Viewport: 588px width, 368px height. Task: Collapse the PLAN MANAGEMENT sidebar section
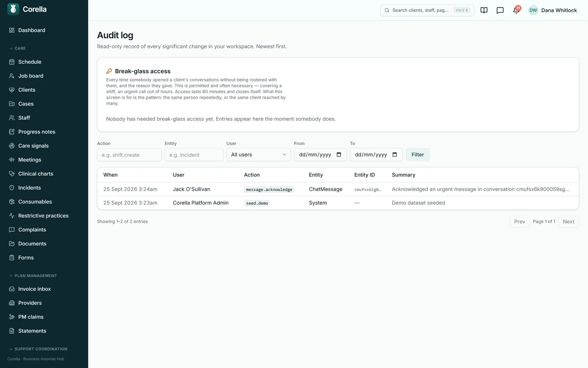(33, 276)
